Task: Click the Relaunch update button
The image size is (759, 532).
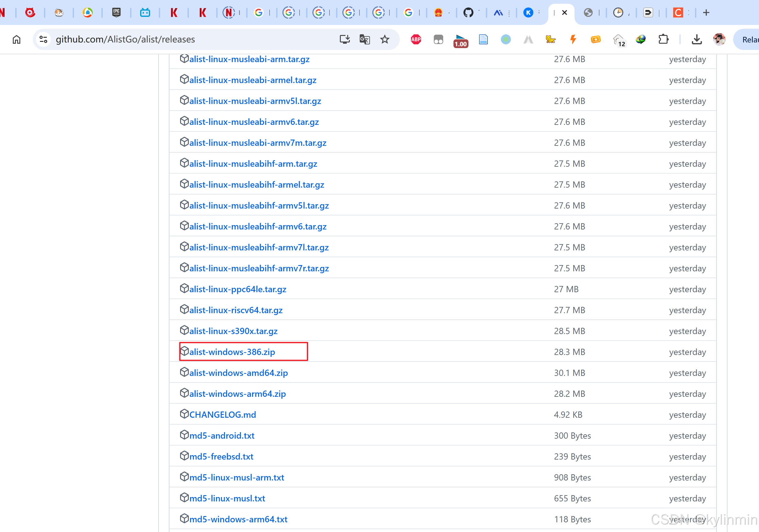Action: pos(748,39)
